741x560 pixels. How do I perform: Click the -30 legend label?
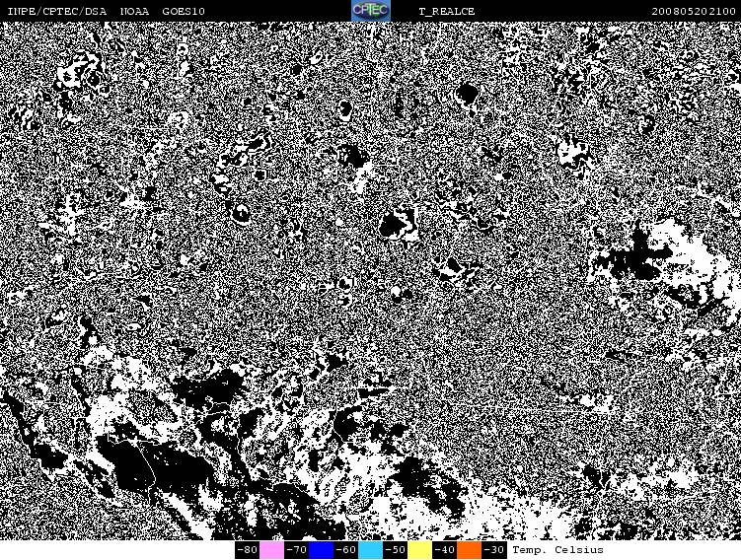click(493, 550)
